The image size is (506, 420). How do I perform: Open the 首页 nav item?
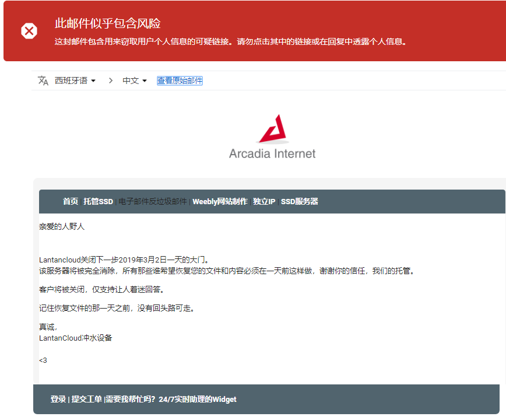click(x=71, y=201)
